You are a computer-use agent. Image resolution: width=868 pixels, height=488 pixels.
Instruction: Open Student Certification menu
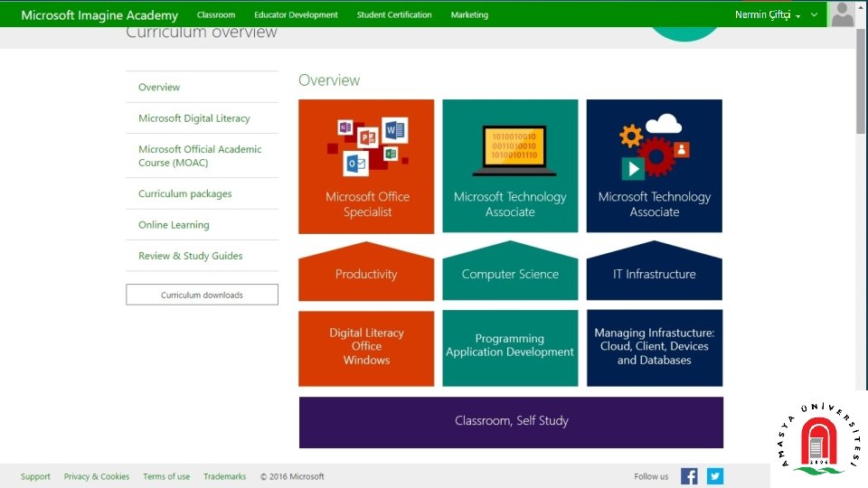pos(394,15)
